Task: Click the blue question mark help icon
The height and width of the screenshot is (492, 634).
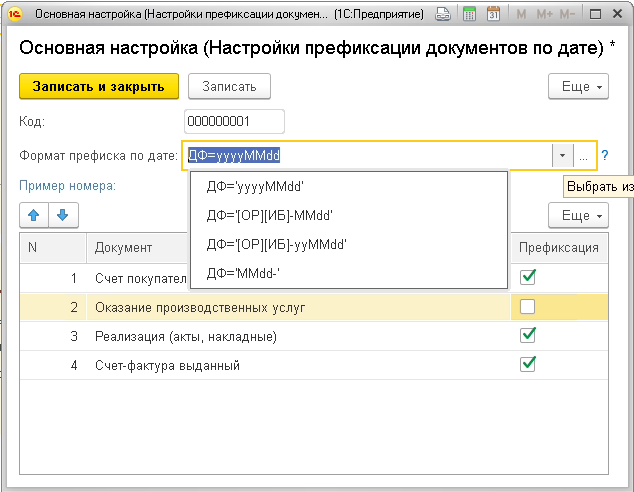Action: pos(605,156)
